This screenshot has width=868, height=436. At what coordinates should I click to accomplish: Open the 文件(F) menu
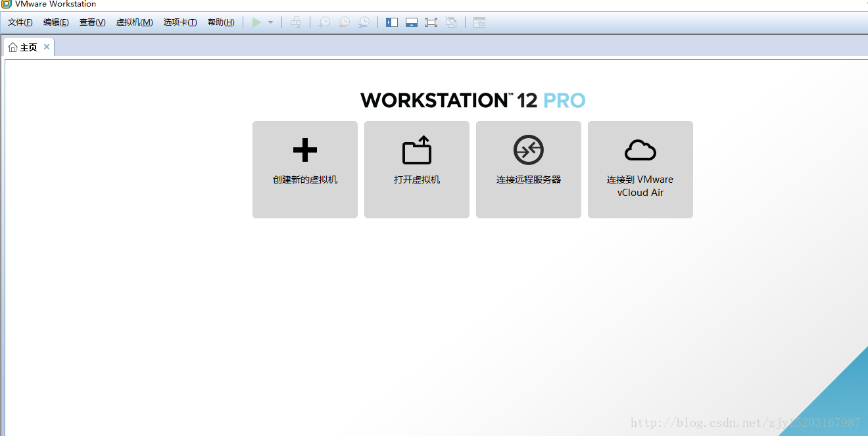pos(20,22)
